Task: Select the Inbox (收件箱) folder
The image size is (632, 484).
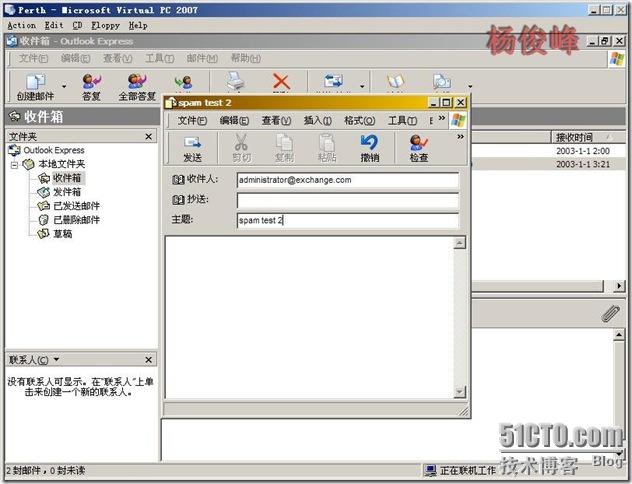Action: pos(67,178)
